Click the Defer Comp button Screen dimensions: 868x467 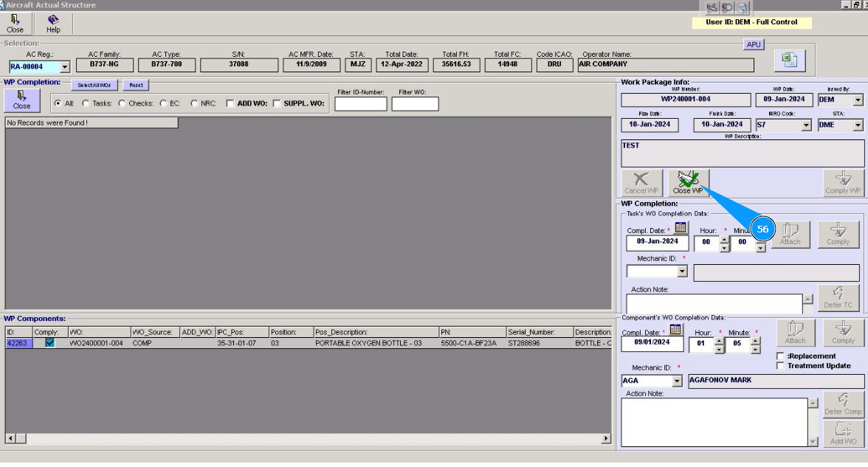pyautogui.click(x=843, y=404)
